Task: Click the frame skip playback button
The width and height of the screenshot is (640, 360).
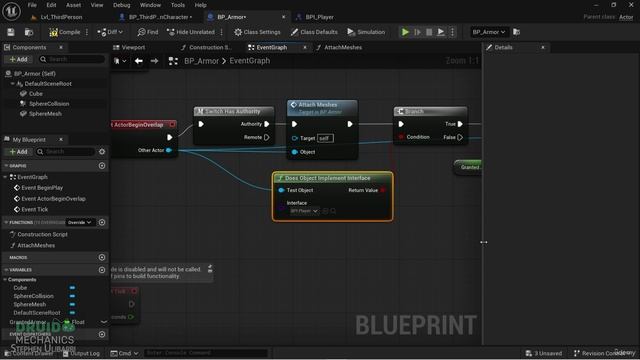Action: [417, 32]
